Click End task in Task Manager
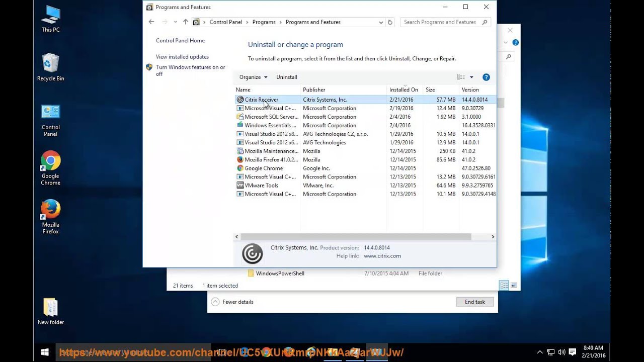This screenshot has height=362, width=644. click(x=475, y=302)
